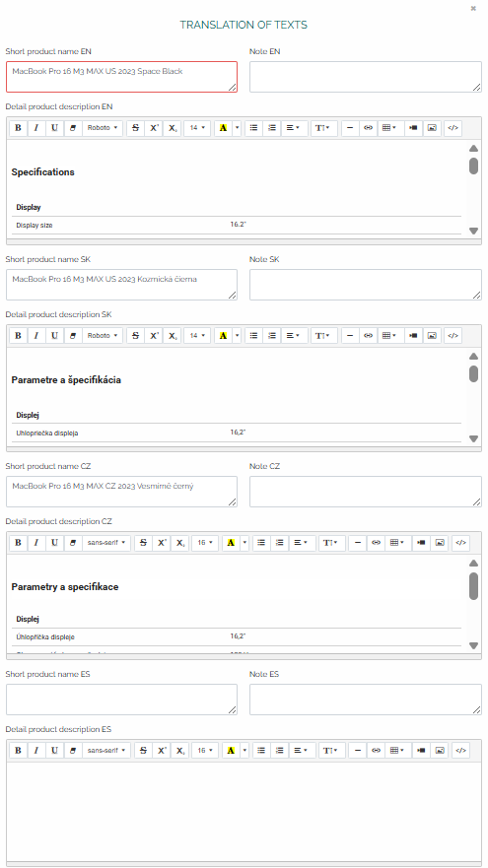Image resolution: width=488 pixels, height=868 pixels.
Task: Open the highlight color options arrow in the EN editor
Action: pos(237,128)
